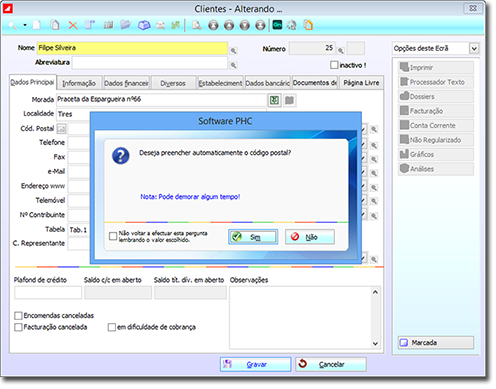Image resolution: width=496 pixels, height=389 pixels.
Task: Click the Processador Texto button
Action: 436,82
